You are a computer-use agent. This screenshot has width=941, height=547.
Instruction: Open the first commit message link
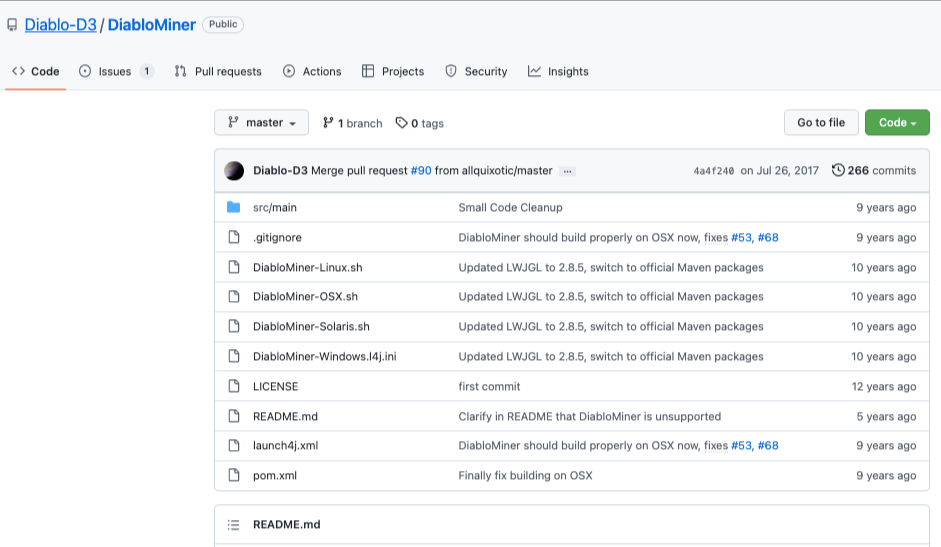[x=489, y=387]
